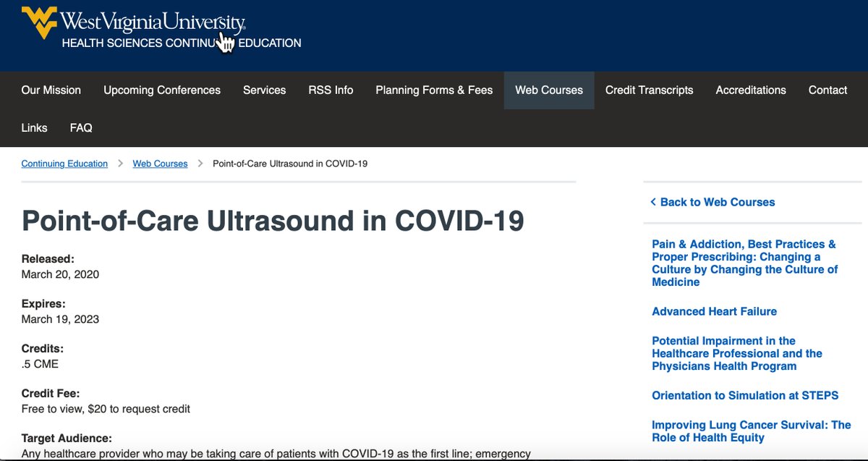Click Continuing Education breadcrumb link

click(64, 164)
